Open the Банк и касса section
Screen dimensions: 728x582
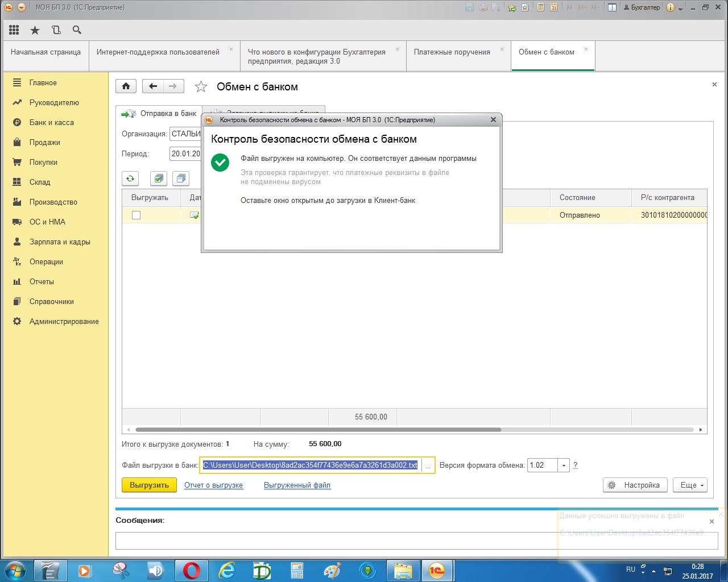click(x=52, y=122)
